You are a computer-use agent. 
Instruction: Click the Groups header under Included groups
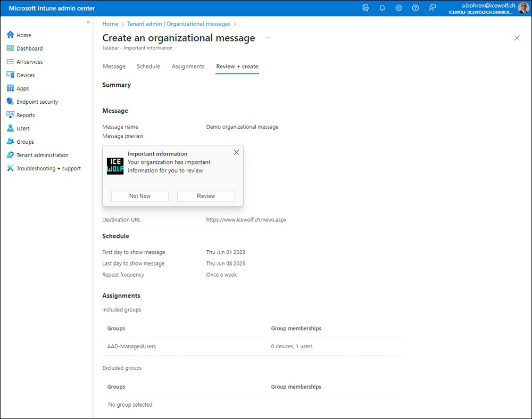click(116, 328)
